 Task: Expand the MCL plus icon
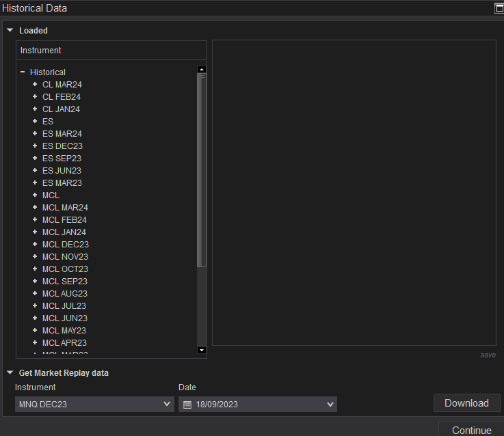35,195
